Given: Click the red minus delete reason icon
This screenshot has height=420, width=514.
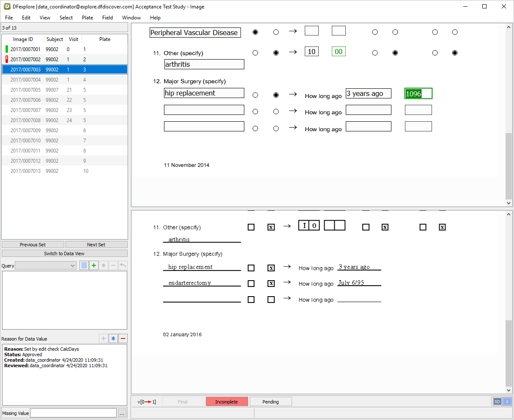Looking at the screenshot, I should pyautogui.click(x=123, y=338).
